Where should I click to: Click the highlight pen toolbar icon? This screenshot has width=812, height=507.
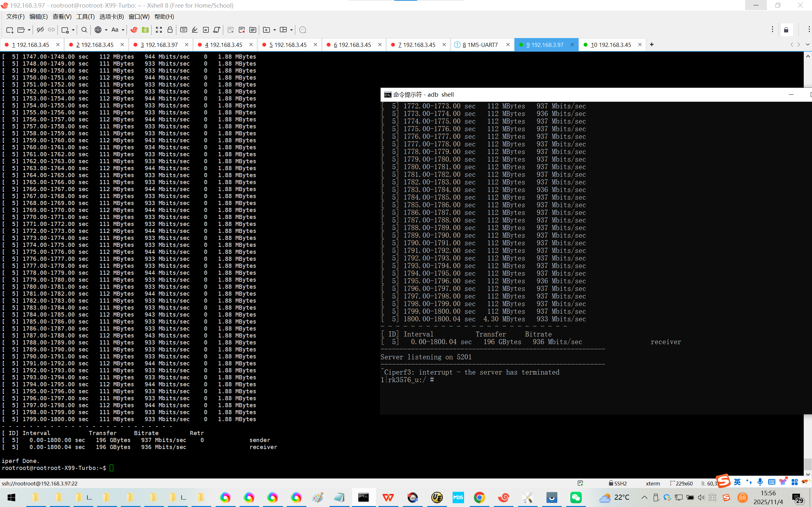click(195, 30)
